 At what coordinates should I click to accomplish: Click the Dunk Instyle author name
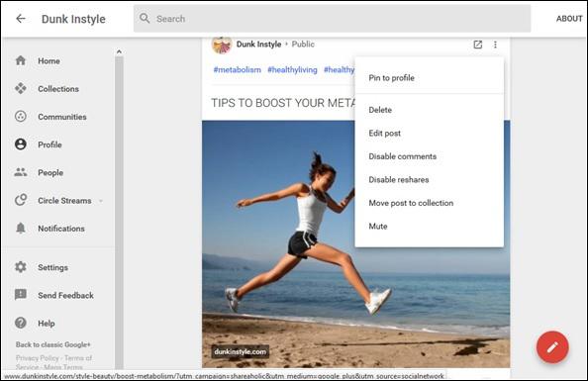[x=258, y=45]
